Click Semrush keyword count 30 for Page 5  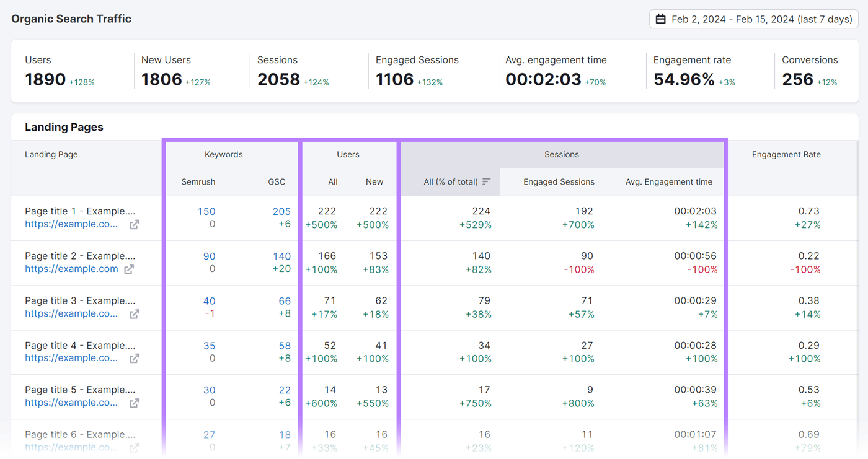tap(209, 390)
